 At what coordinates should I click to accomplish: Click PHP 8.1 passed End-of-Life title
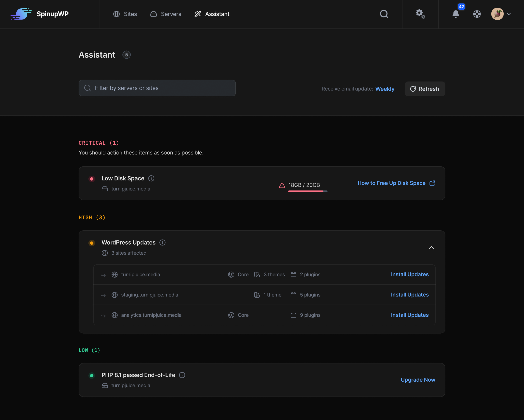pos(138,375)
